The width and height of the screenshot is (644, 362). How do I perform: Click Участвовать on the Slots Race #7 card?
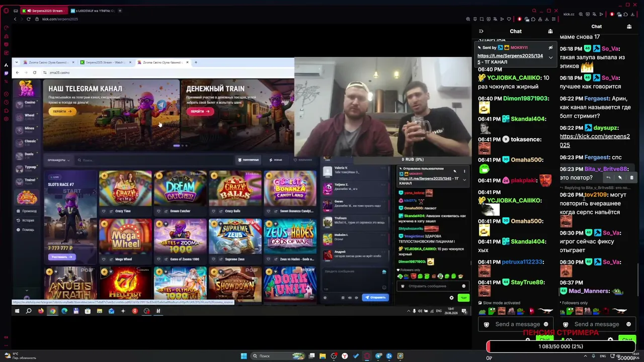[x=62, y=257]
